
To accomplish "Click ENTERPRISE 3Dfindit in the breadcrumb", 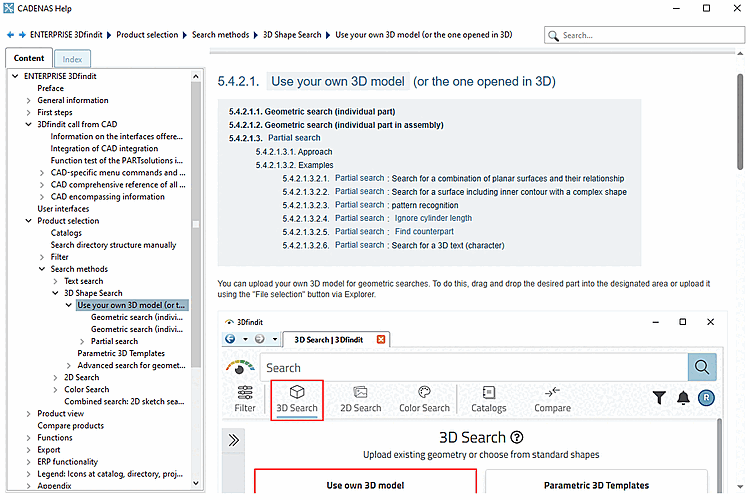I will [66, 35].
